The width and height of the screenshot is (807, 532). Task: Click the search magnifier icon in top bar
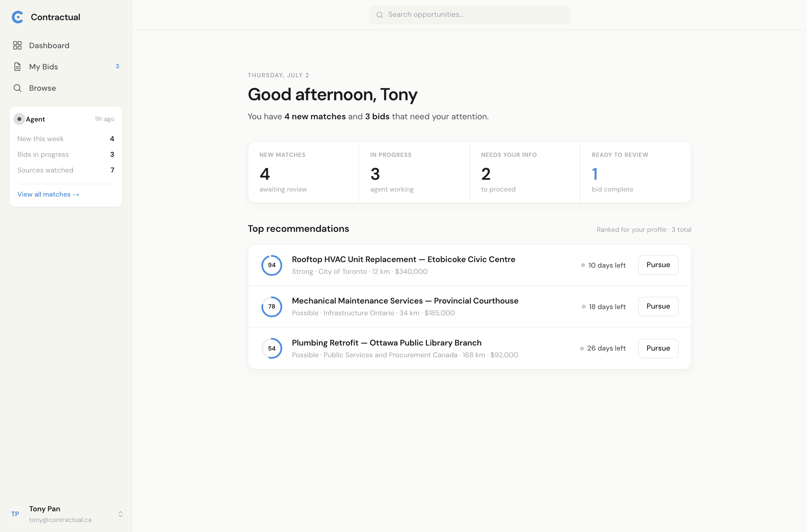pos(380,15)
